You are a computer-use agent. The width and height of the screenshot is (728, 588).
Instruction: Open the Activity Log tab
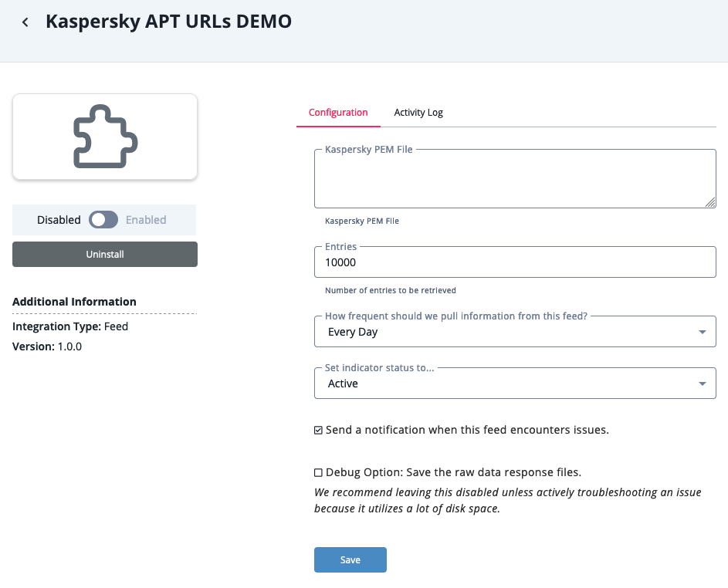[418, 113]
